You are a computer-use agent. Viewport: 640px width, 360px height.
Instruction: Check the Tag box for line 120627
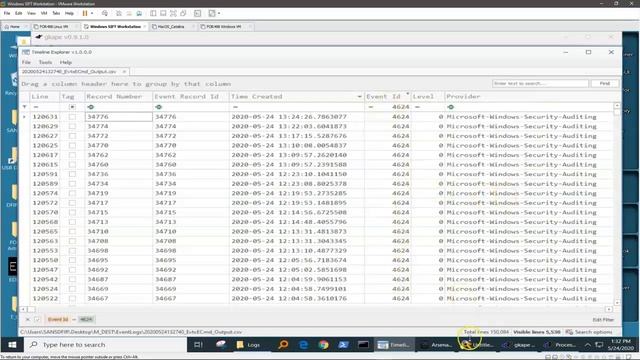[x=72, y=136]
